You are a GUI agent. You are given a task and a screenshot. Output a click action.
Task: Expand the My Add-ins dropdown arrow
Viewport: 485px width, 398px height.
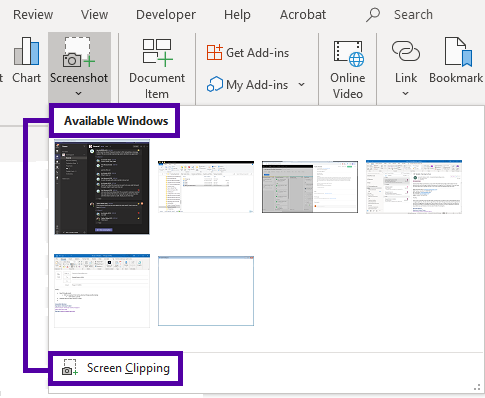click(301, 85)
